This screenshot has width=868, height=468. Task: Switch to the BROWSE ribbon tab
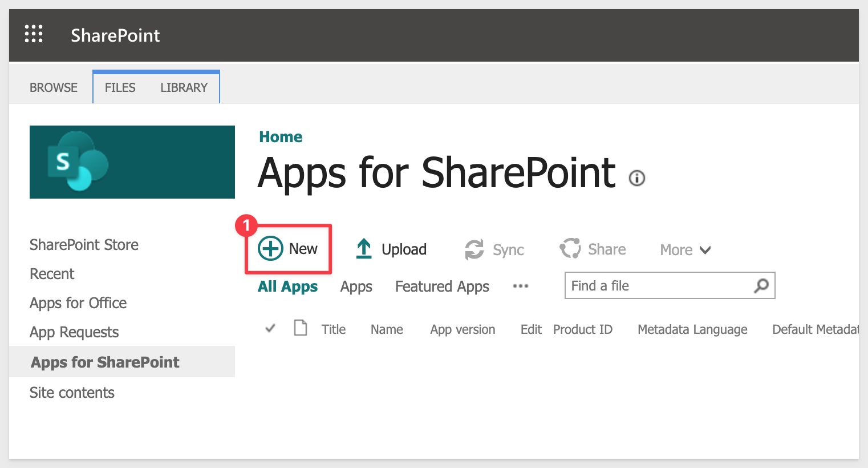(54, 87)
